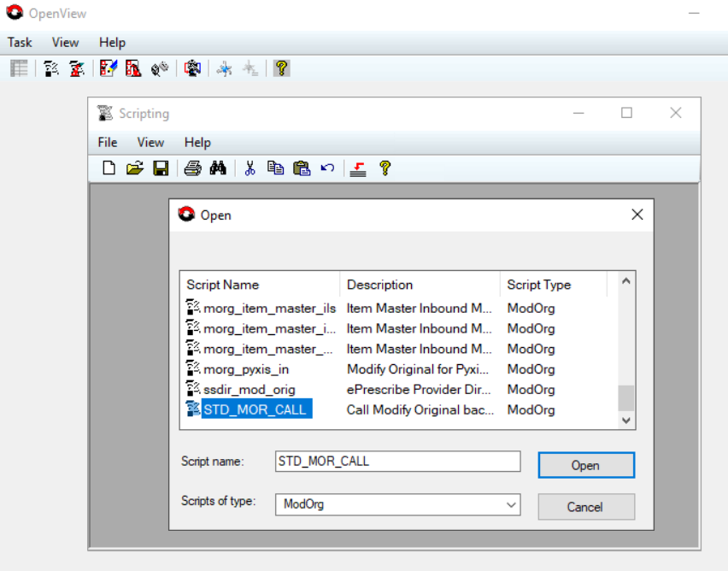Viewport: 728px width, 571px height.
Task: Open the Task menu in OpenView
Action: click(20, 42)
